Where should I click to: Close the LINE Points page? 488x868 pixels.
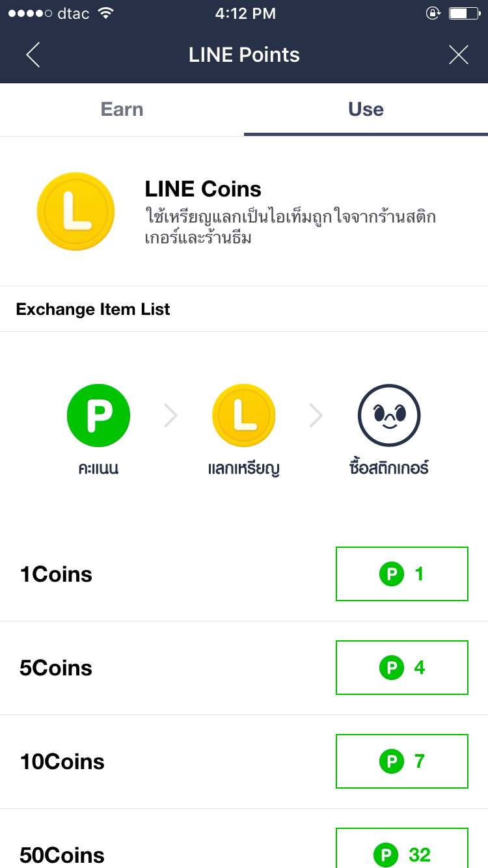point(458,55)
